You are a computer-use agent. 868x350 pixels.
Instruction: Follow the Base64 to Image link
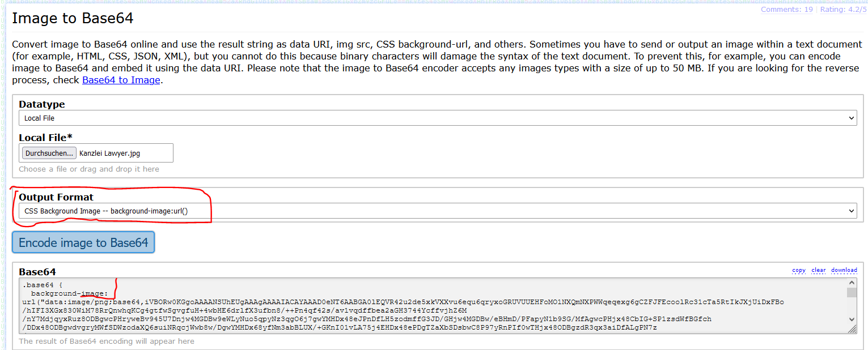121,80
